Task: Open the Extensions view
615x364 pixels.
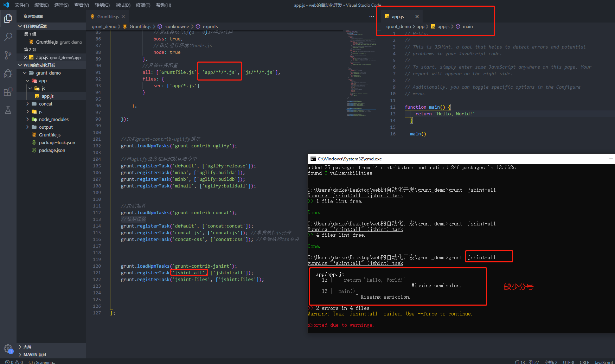Action: pos(8,92)
